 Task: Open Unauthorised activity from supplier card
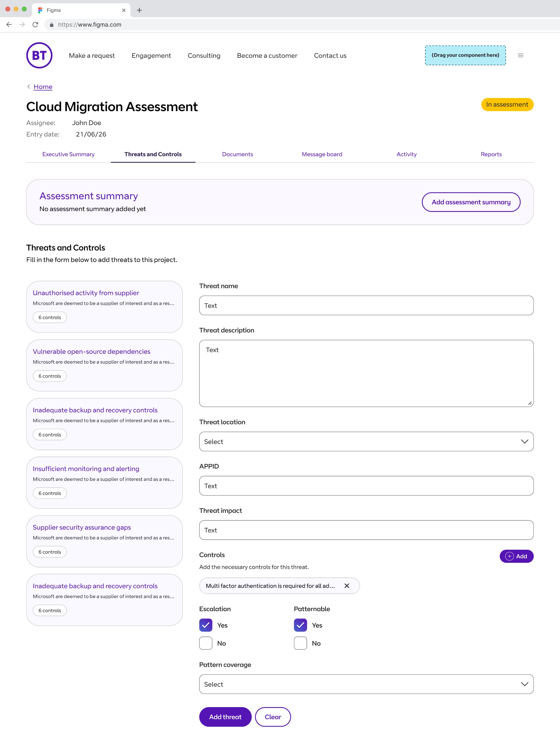pos(104,306)
